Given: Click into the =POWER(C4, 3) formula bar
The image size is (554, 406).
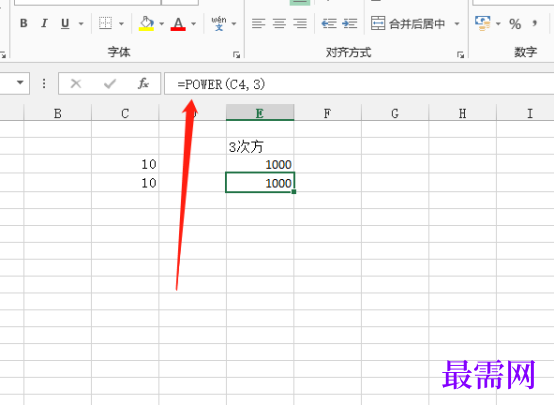Looking at the screenshot, I should click(359, 84).
